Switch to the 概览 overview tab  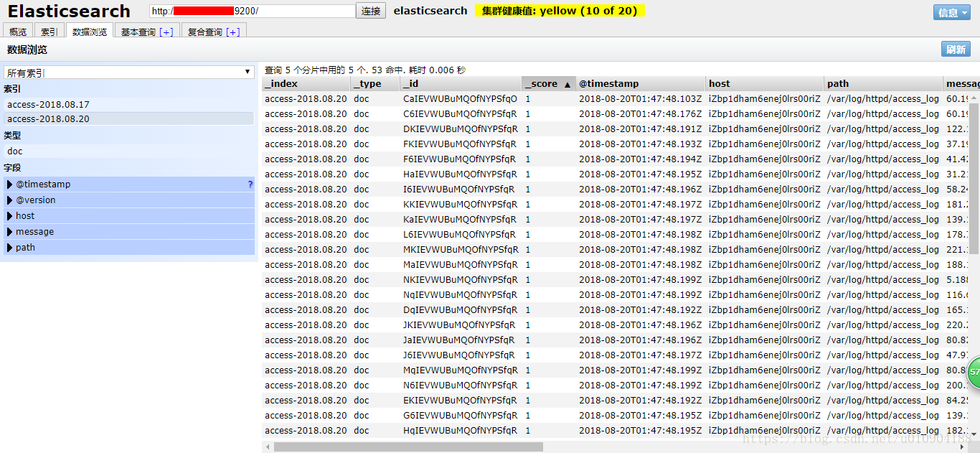coord(18,32)
